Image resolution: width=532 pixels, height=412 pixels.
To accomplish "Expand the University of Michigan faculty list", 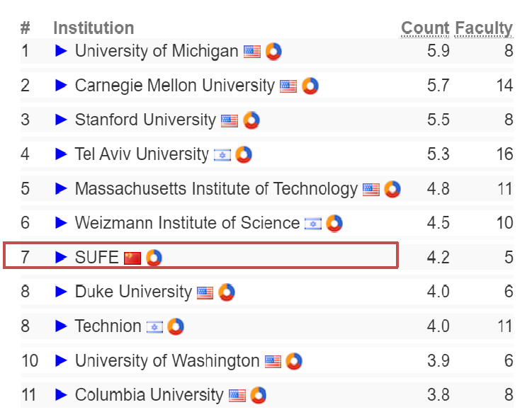I will click(x=61, y=51).
